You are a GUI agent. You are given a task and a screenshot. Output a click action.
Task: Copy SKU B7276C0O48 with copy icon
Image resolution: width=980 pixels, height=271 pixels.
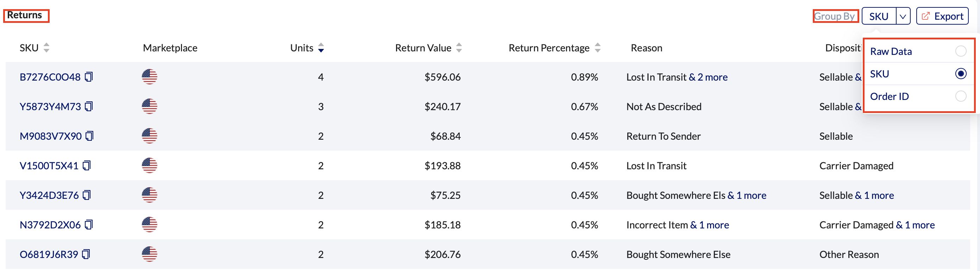[89, 77]
